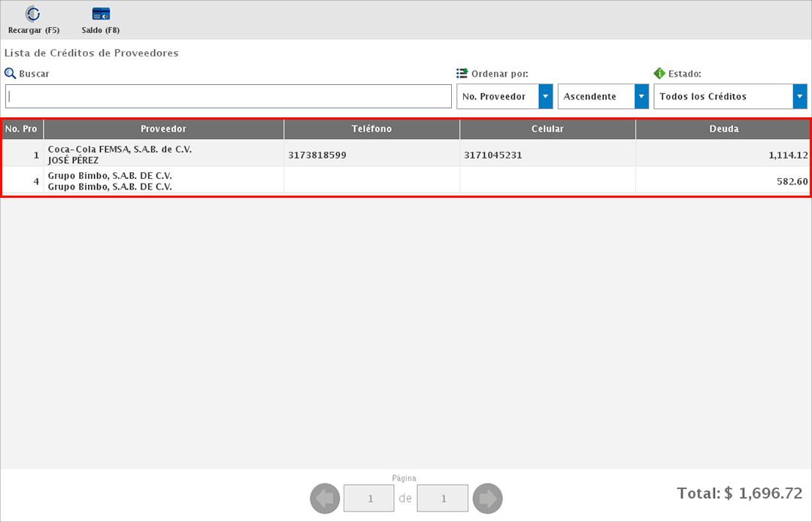Select the Grupo Bimbo supplier row
Screen dimensions: 812x522
pos(164,181)
